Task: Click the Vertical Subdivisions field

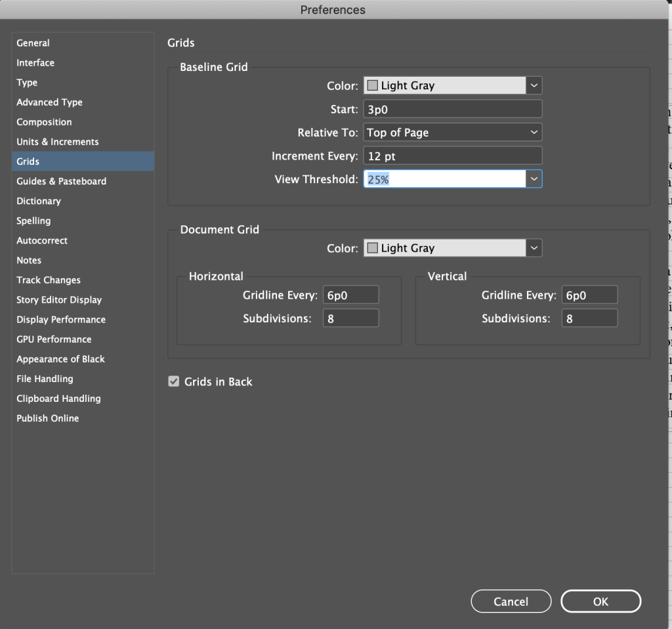Action: coord(589,318)
